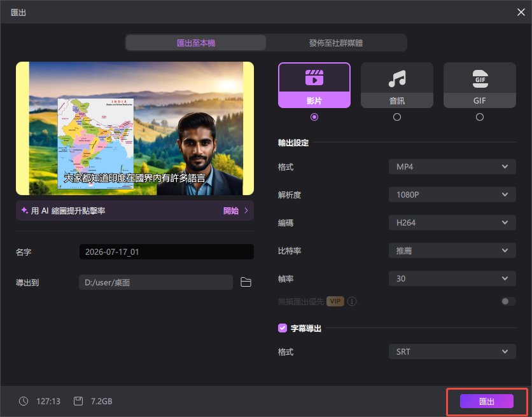Screen dimensions: 532x417
Task: Click the AI sparkle icon in thumbnail banner
Action: pos(24,210)
